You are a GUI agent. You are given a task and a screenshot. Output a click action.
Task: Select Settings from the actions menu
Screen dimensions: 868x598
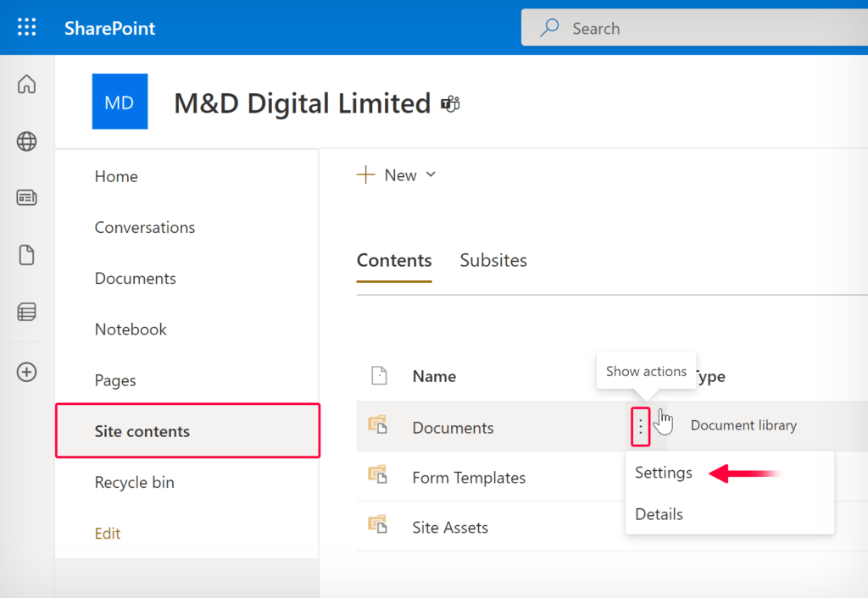pos(664,473)
